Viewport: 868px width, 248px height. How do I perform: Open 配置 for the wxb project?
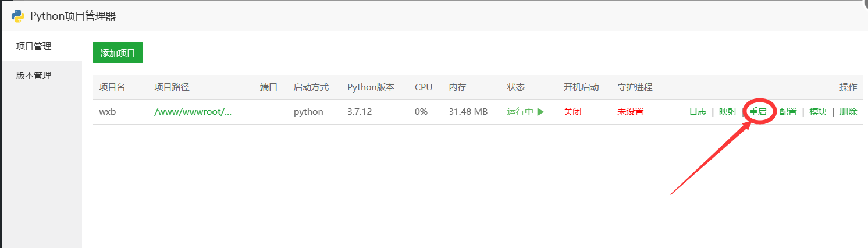[788, 112]
